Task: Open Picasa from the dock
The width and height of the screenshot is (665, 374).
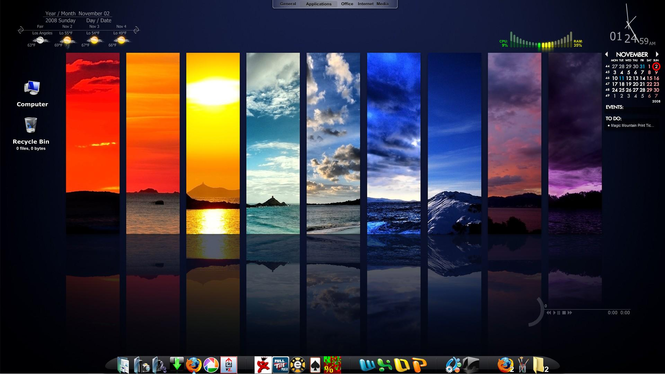Action: (x=211, y=365)
